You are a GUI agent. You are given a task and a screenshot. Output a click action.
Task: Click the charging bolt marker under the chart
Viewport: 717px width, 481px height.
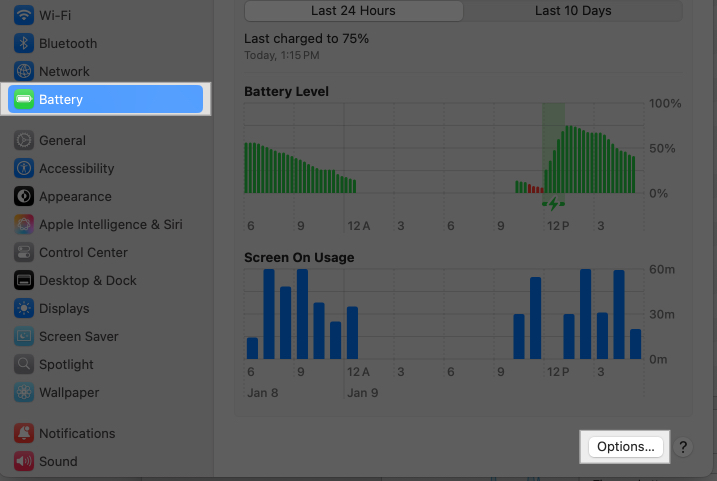tap(553, 203)
